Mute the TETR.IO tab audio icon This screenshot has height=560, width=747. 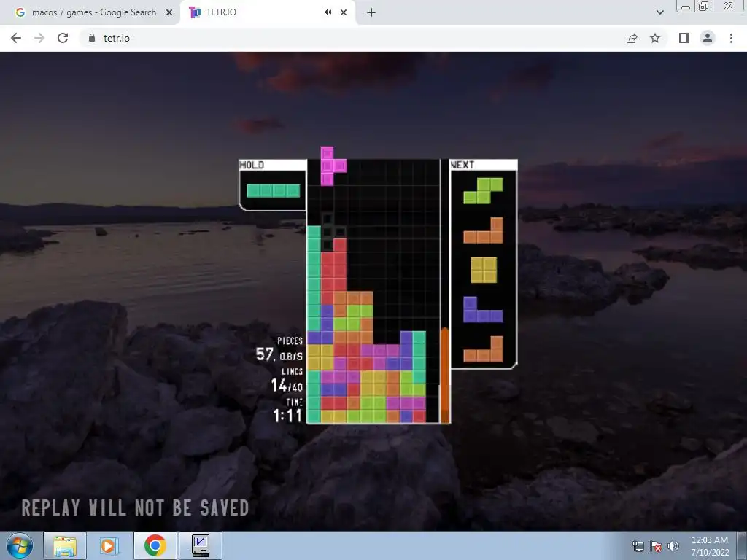tap(328, 12)
